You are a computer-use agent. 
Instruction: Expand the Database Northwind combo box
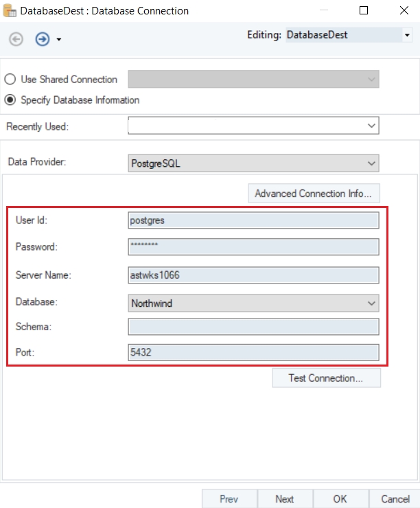(x=371, y=303)
